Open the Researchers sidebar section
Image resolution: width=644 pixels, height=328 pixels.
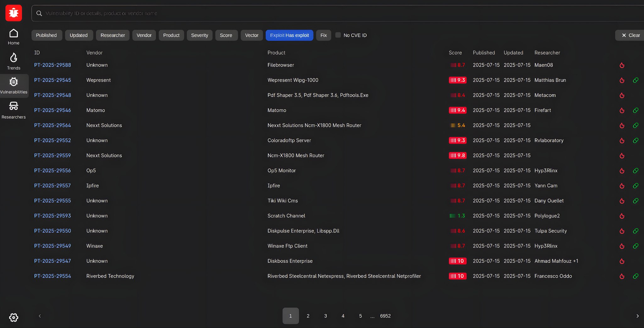[x=14, y=110]
